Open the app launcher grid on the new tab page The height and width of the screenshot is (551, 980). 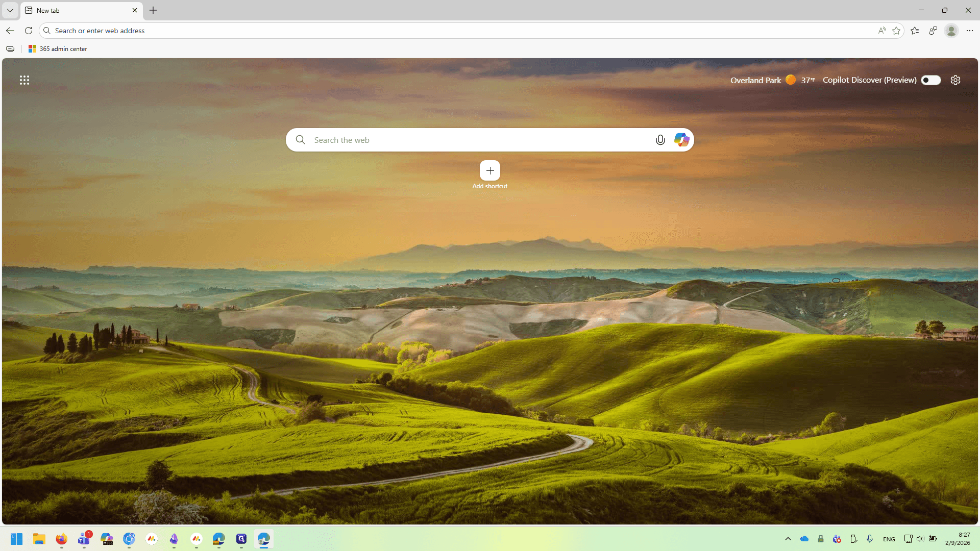[x=24, y=80]
